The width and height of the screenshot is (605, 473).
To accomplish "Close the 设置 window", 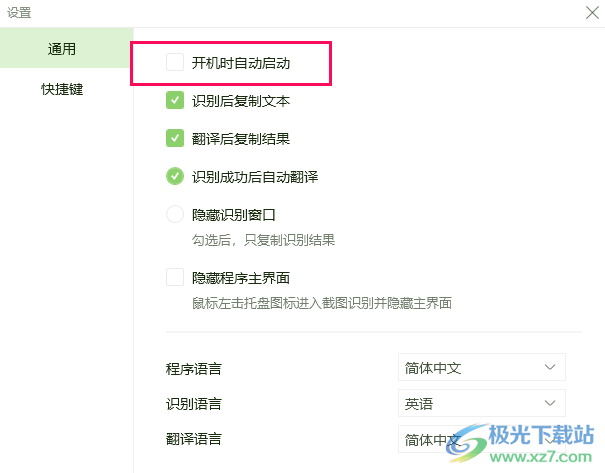I will [592, 12].
